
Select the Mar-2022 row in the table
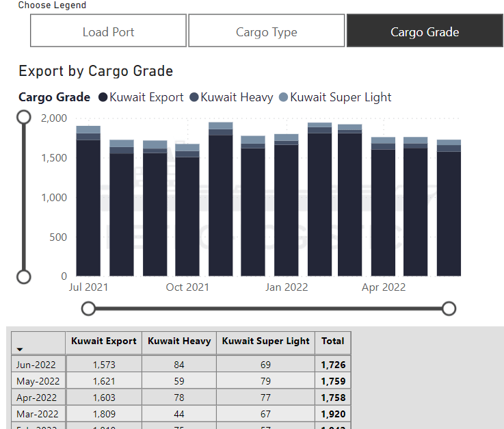pos(38,414)
